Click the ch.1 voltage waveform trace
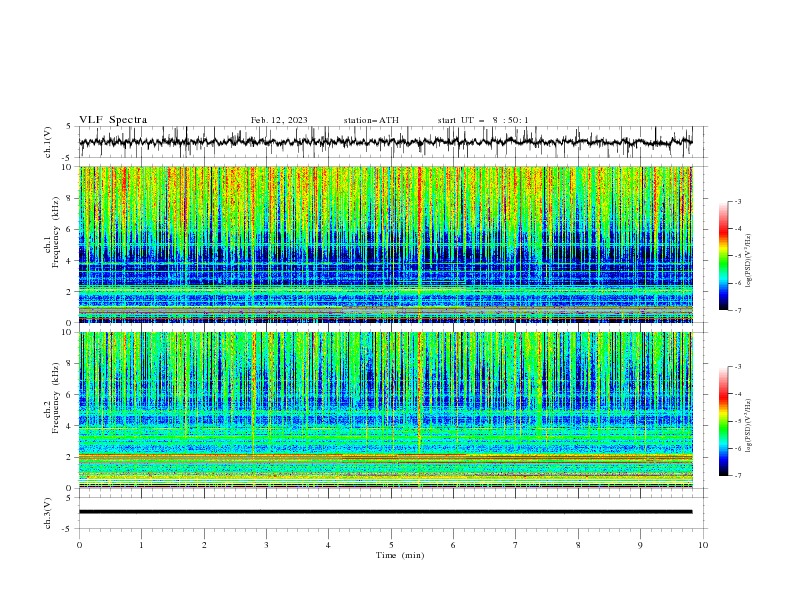The height and width of the screenshot is (612, 792). [x=385, y=142]
